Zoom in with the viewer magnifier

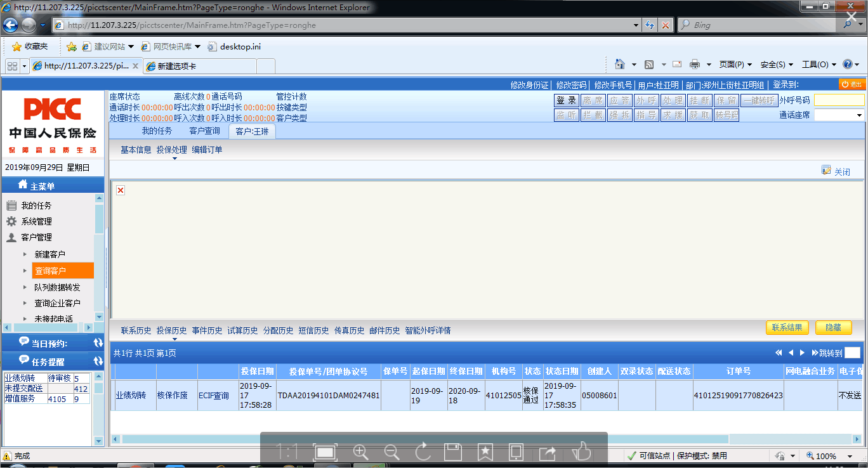tap(360, 452)
